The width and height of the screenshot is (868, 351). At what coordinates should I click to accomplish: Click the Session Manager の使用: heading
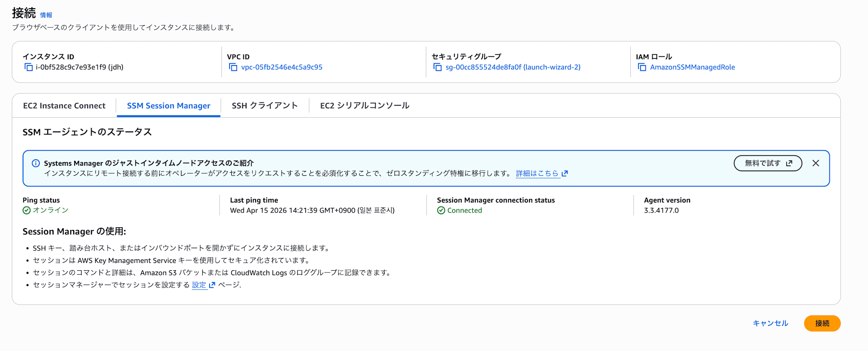(74, 232)
